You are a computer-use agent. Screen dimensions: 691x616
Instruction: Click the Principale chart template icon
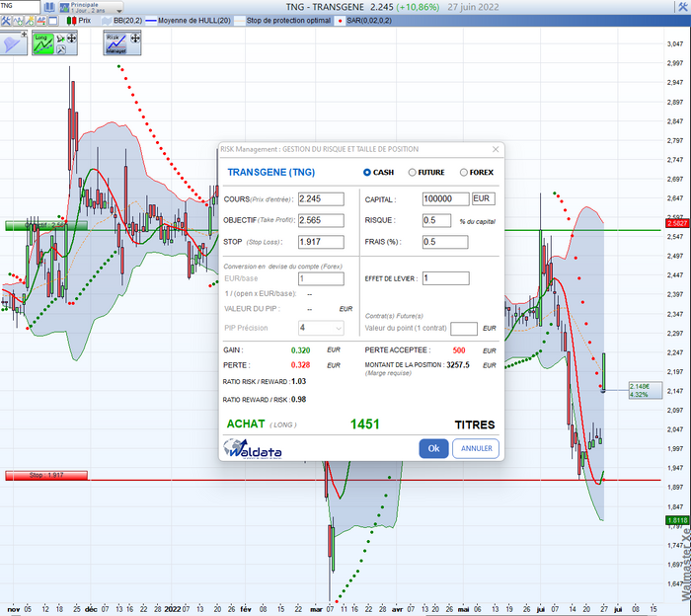pos(65,8)
